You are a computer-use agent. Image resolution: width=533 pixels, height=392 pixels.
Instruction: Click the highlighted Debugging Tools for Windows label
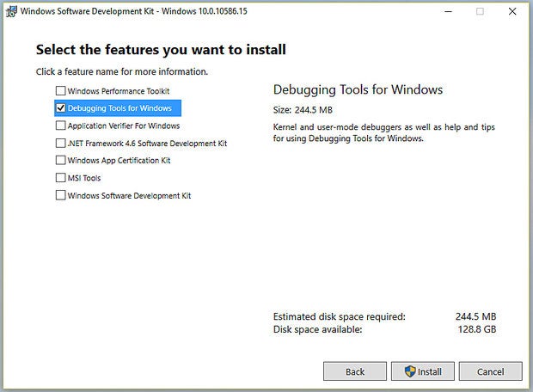[119, 108]
